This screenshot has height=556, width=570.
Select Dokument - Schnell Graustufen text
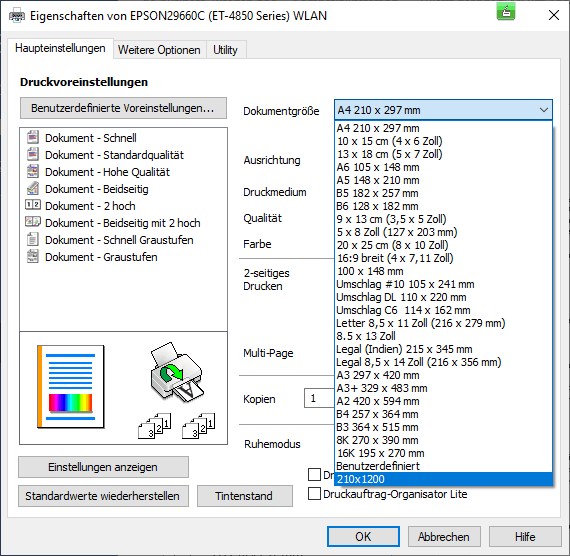click(119, 240)
